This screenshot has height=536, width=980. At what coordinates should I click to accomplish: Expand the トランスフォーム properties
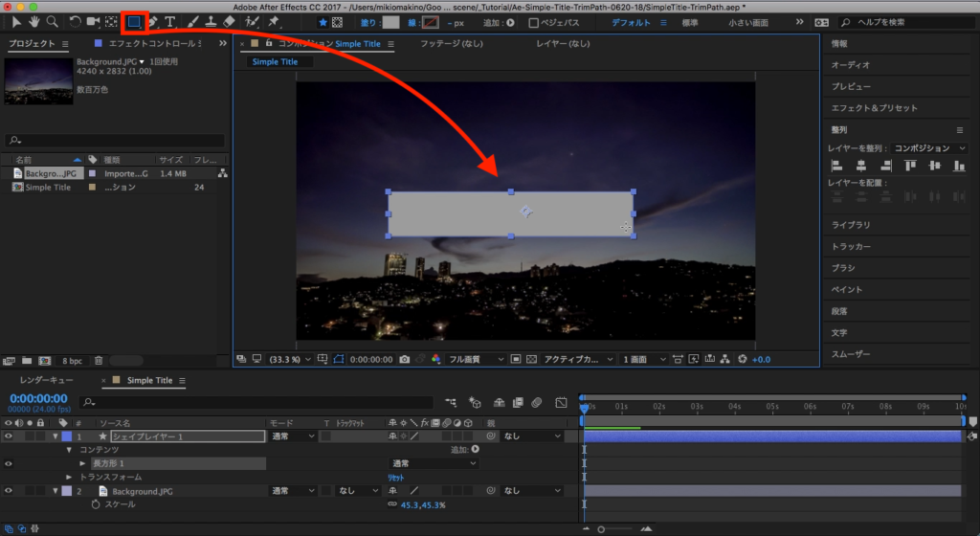pyautogui.click(x=69, y=477)
